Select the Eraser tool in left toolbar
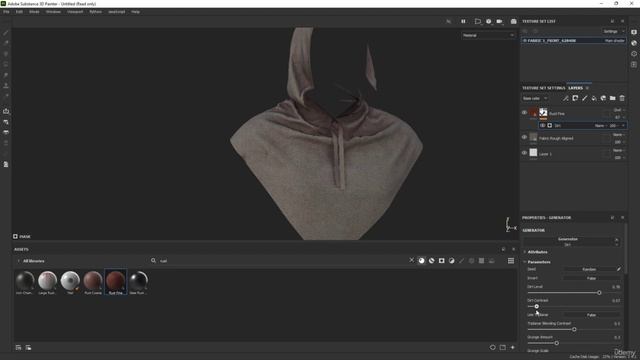Image resolution: width=640 pixels, height=360 pixels. coord(6,43)
